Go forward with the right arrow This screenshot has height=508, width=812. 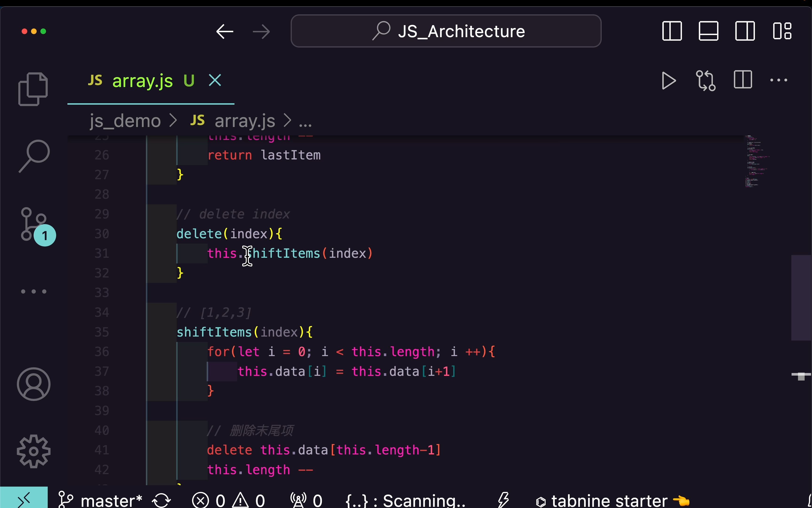tap(261, 32)
